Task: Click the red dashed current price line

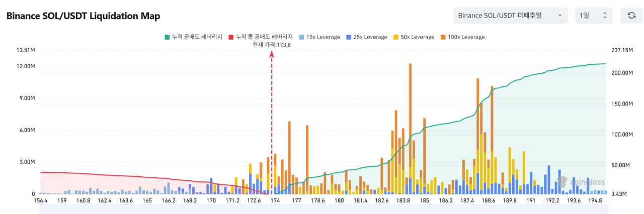Action: [272, 123]
